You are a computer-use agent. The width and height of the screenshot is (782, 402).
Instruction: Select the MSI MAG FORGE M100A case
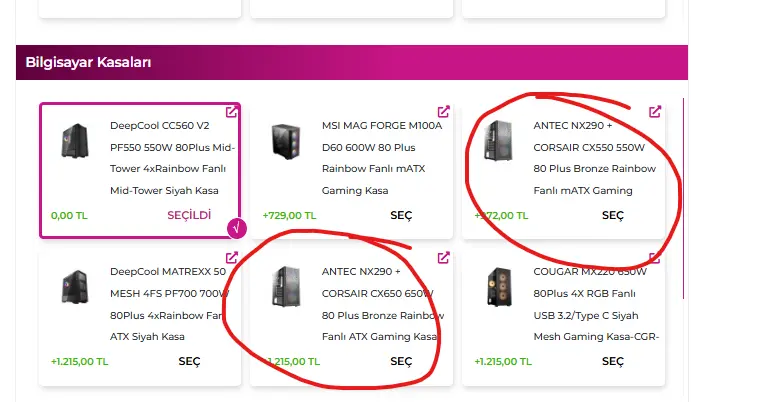401,215
